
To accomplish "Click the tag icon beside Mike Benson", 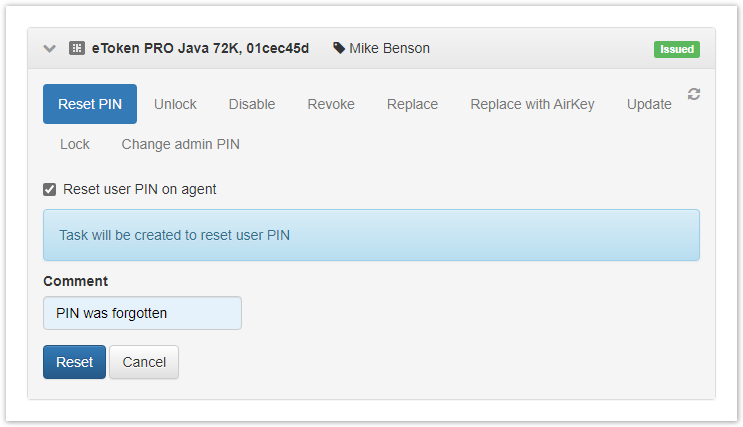I will point(339,48).
